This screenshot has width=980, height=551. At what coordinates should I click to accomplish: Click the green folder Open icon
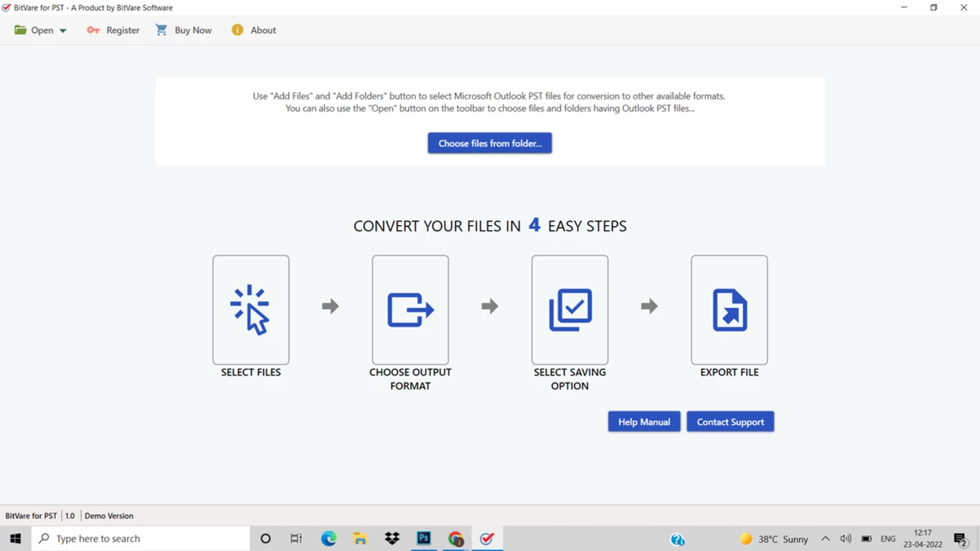pyautogui.click(x=21, y=30)
